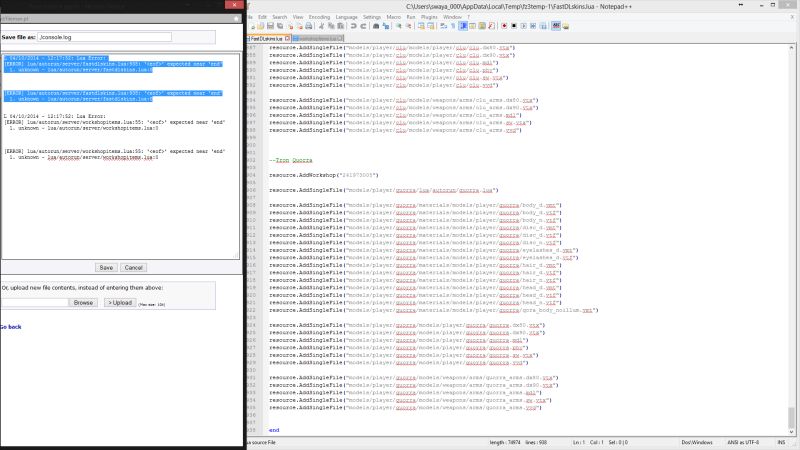Screen dimensions: 800x450
Task: Click the 'ANSI as UTF-8' status bar entry
Action: (743, 442)
